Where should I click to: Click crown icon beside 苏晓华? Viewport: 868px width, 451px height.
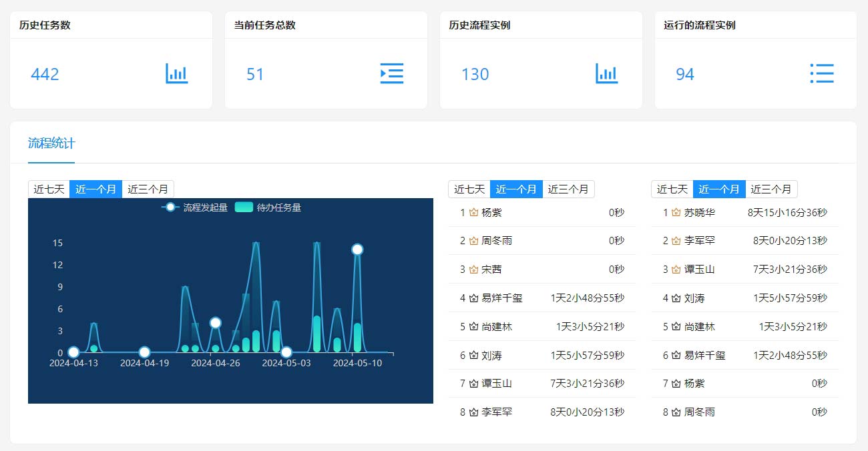point(676,213)
